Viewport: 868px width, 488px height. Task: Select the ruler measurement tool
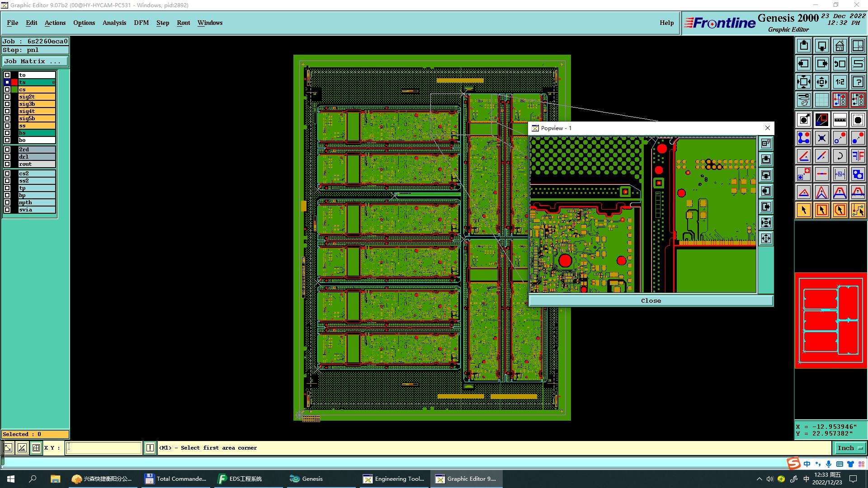click(840, 120)
